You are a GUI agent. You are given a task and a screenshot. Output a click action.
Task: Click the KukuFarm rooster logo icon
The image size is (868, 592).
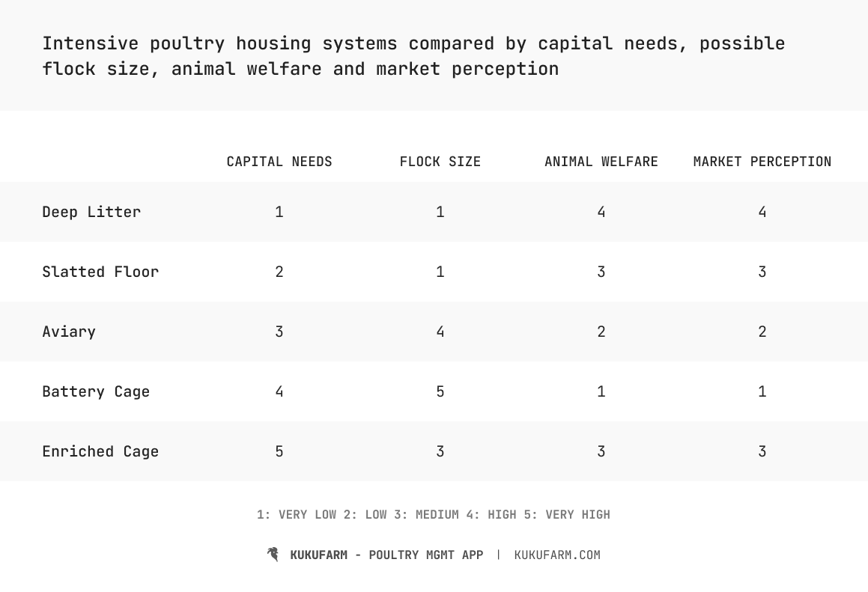point(273,555)
